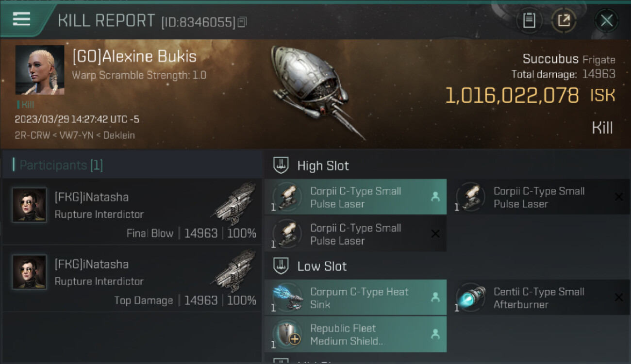Screen dimensions: 631x364
Task: Open iNatasha Top Damage portrait
Action: pos(29,272)
